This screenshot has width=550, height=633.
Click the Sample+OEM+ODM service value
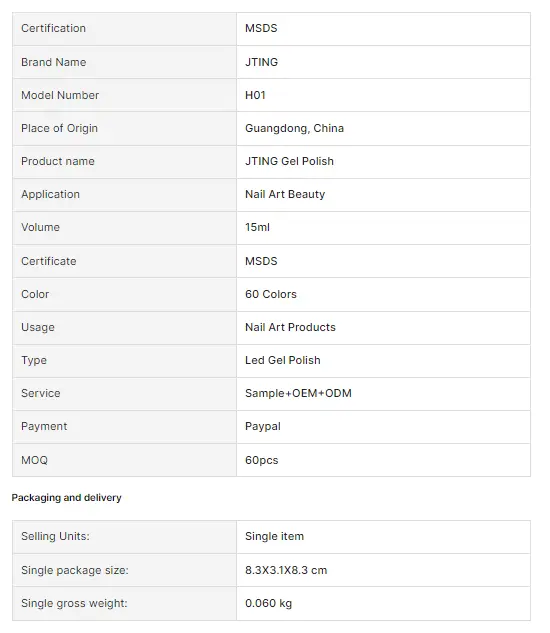[x=298, y=394]
